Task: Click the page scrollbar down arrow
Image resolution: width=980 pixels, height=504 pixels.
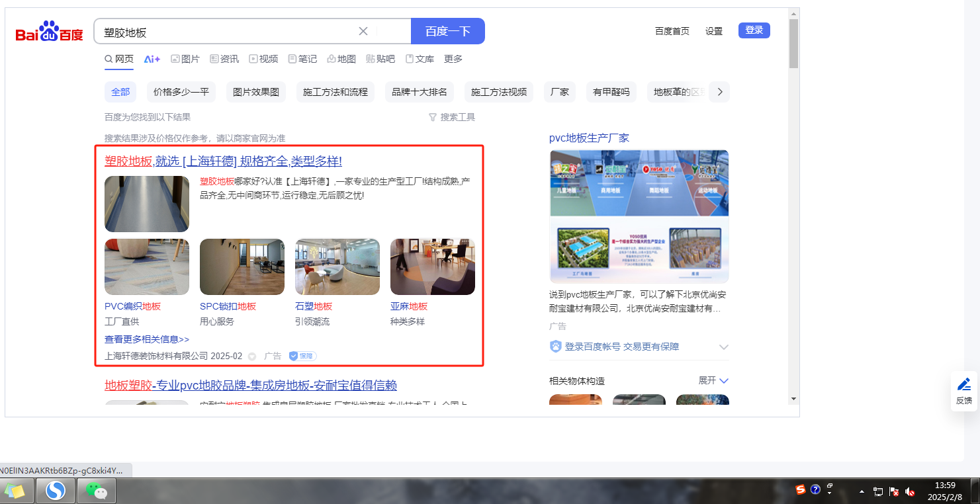Action: point(794,399)
